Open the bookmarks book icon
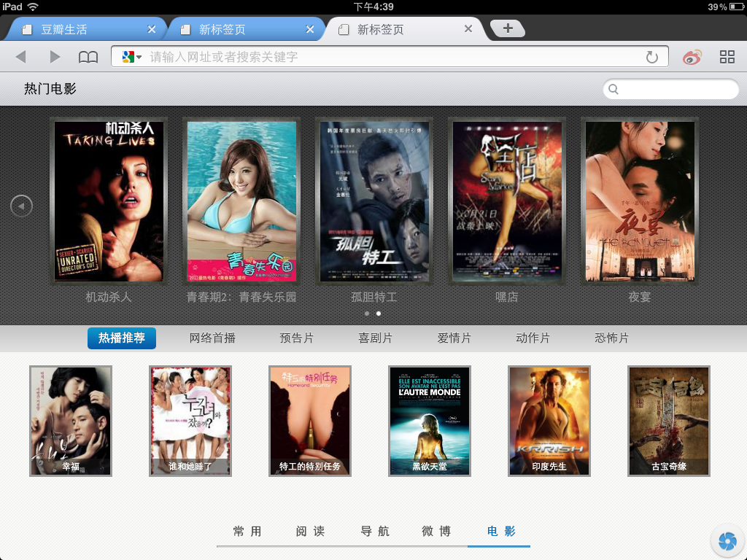Screen dimensions: 747x560 click(x=88, y=57)
